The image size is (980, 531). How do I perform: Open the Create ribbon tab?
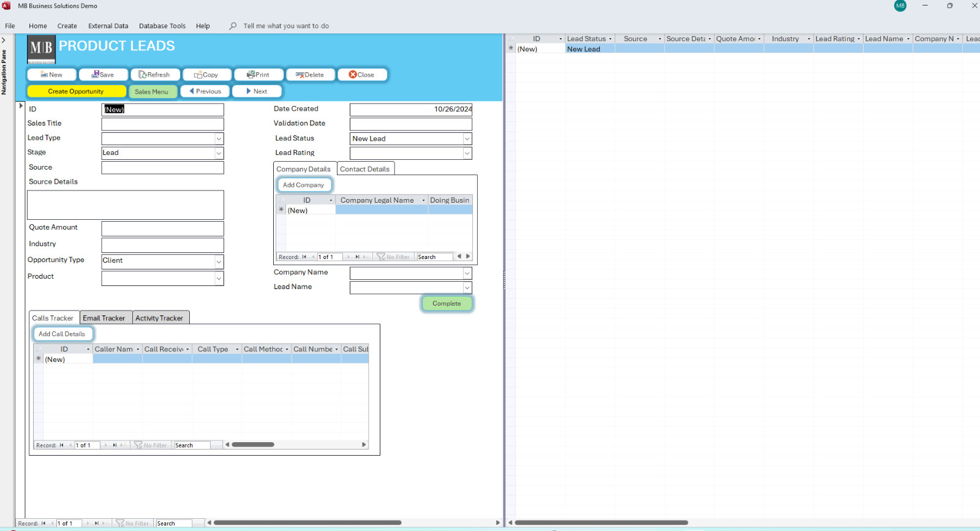coord(67,26)
